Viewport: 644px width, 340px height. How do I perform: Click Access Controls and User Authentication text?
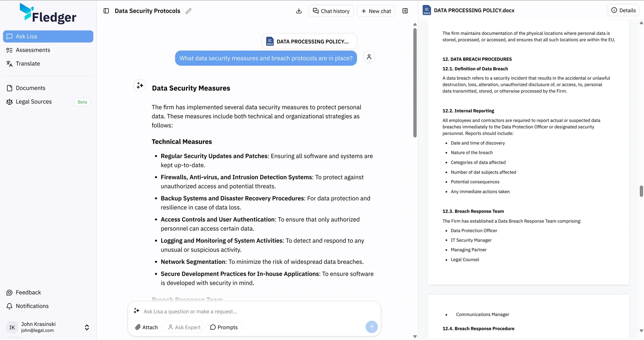tap(218, 220)
